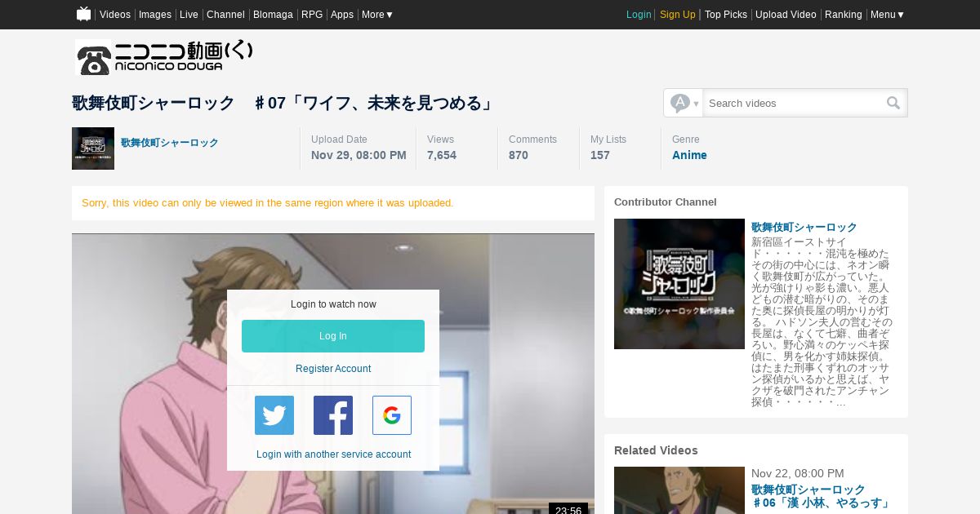Image resolution: width=980 pixels, height=514 pixels.
Task: Click the TV icon in the top bar
Action: 83,14
